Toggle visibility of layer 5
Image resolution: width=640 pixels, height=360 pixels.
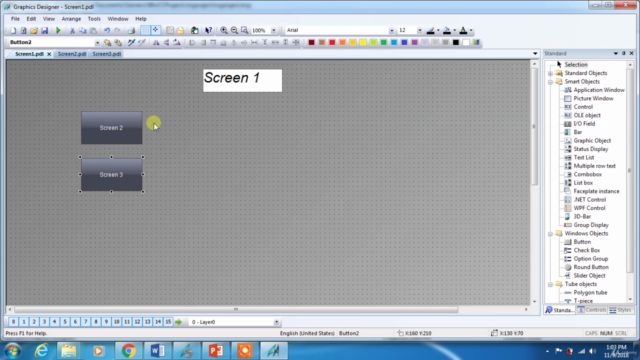point(65,322)
